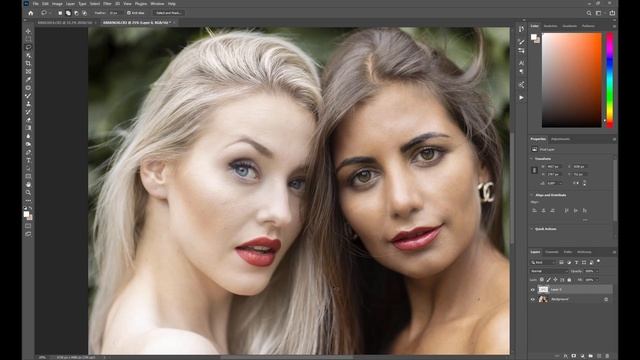The width and height of the screenshot is (640, 360).
Task: Open the Edit Toolbar ellipsis button
Action: tap(28, 200)
